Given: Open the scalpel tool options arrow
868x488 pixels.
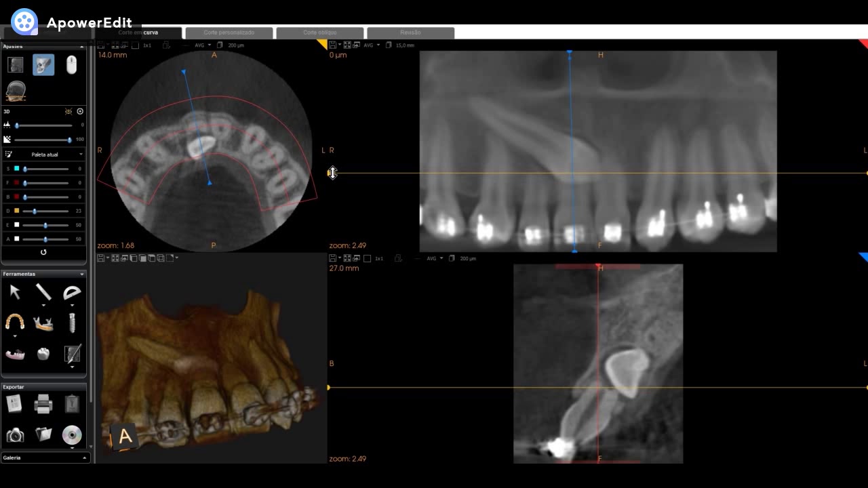Looking at the screenshot, I should click(72, 367).
